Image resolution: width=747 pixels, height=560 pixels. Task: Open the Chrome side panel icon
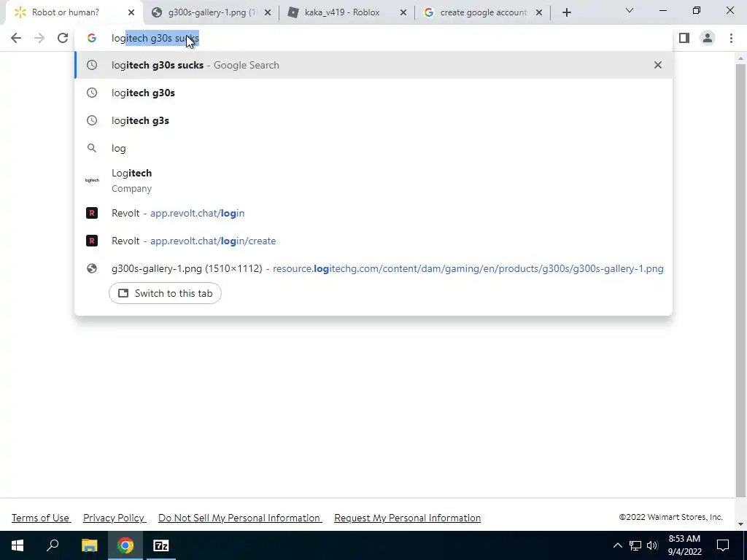[684, 38]
